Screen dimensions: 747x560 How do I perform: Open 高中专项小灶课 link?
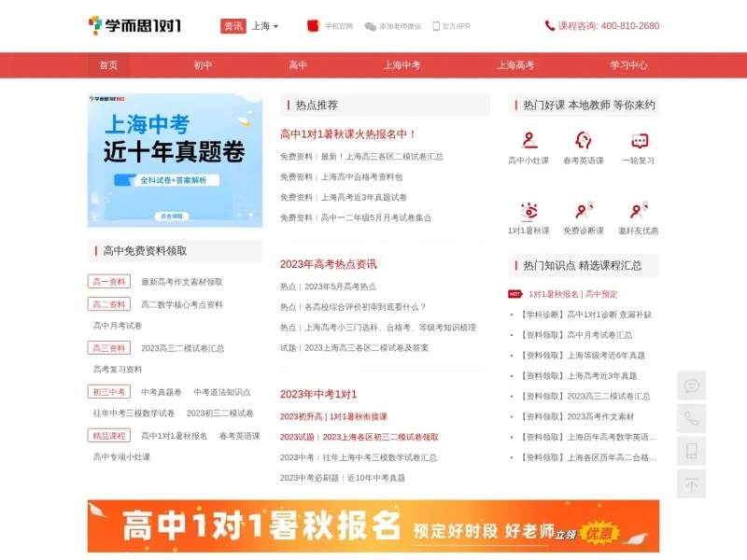(x=121, y=457)
